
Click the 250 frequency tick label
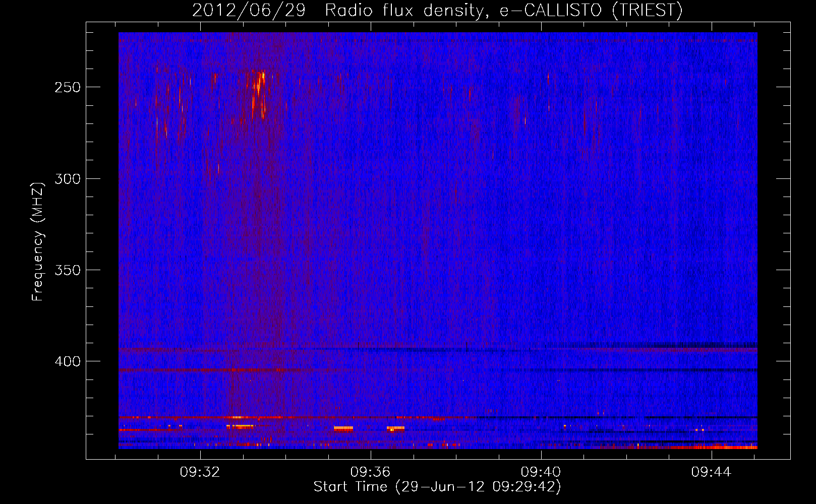pyautogui.click(x=68, y=87)
